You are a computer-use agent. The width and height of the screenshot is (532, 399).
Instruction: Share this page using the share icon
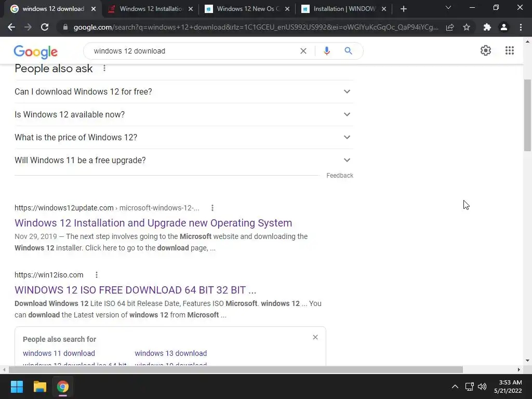coord(450,27)
